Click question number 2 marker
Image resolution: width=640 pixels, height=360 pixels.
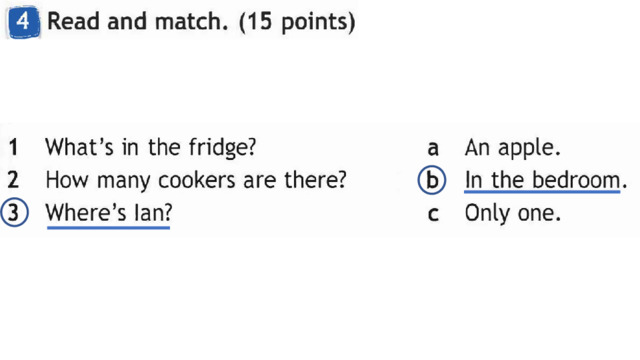click(x=13, y=180)
